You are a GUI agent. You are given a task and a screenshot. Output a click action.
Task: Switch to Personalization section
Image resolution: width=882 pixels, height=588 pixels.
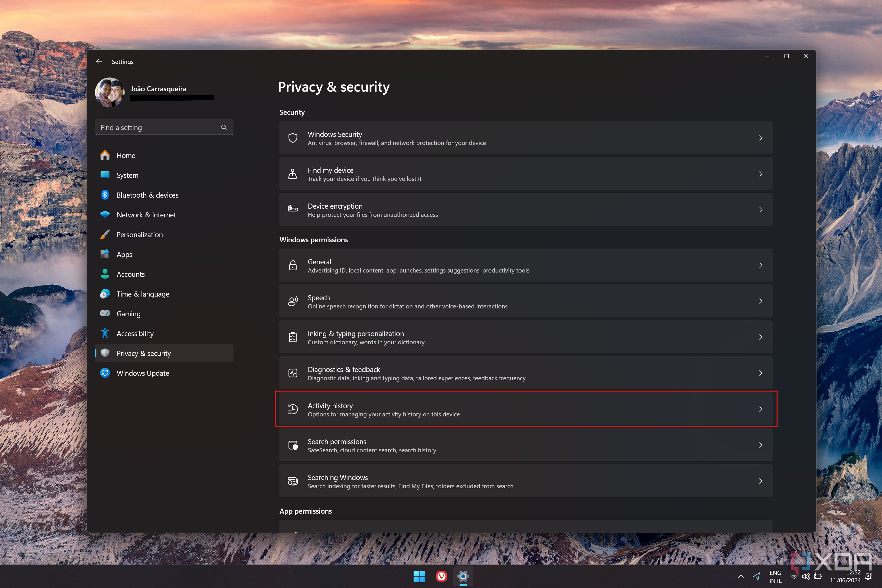click(x=164, y=234)
